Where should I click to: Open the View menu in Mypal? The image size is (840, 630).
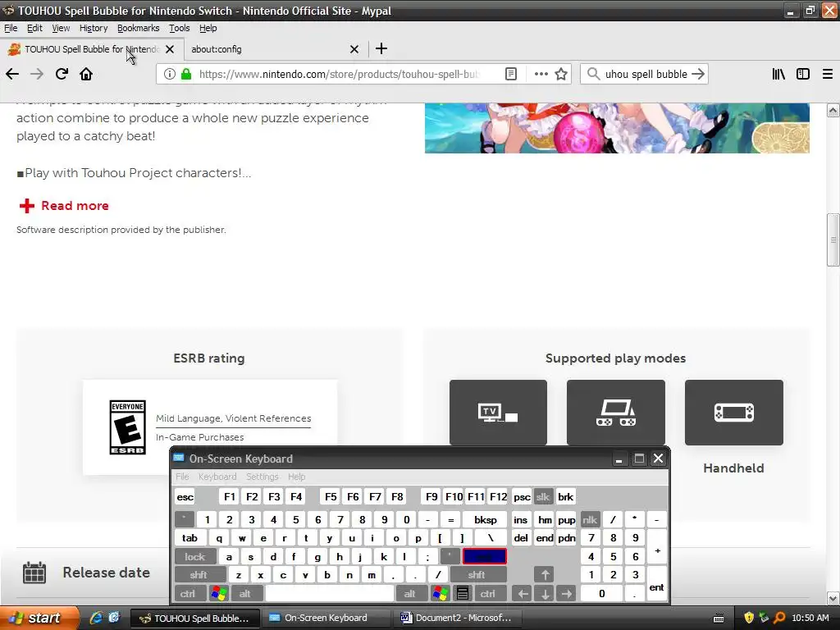(61, 28)
